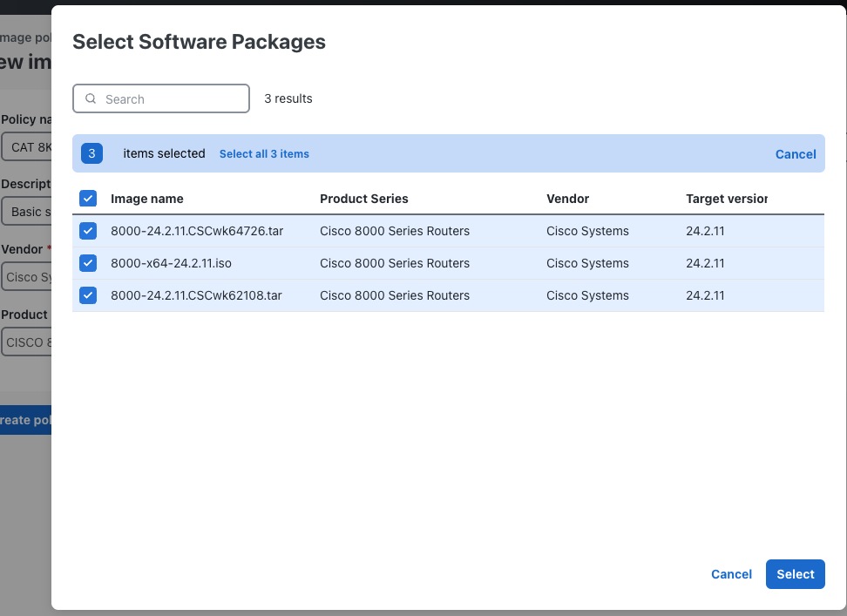Uncheck the 8000-24.2.11.CSCwk62108.tar package
The image size is (847, 616).
[88, 295]
